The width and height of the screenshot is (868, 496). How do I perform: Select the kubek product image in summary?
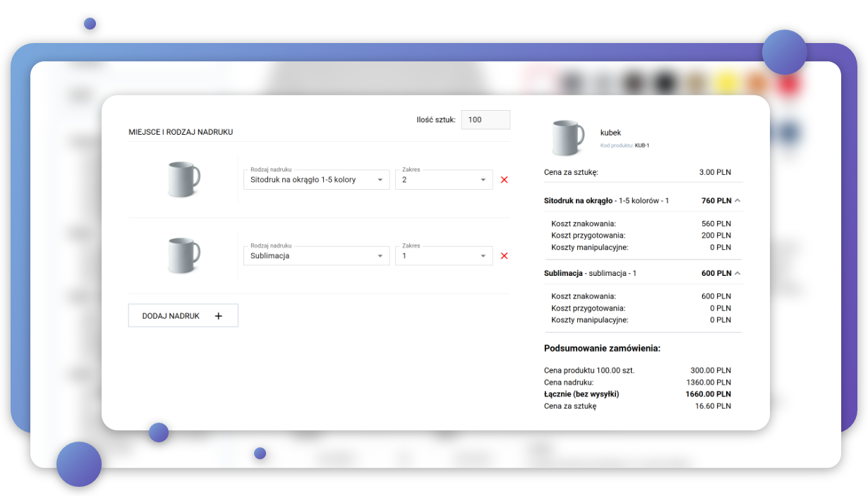568,138
